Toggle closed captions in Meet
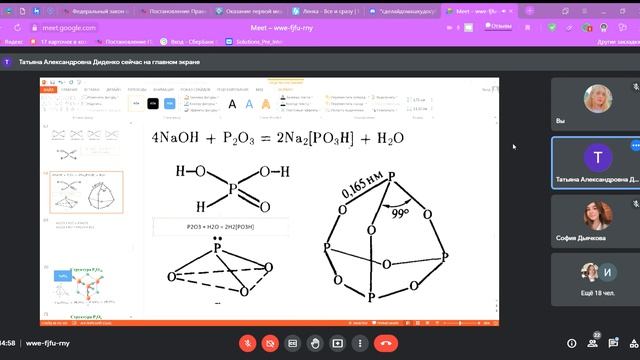 click(292, 343)
